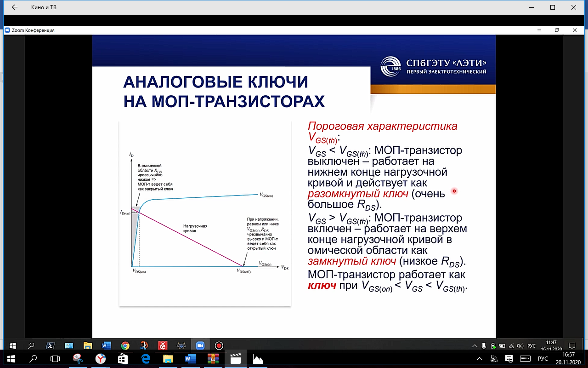Click Chrome icon in the recorded video taskbar

125,345
